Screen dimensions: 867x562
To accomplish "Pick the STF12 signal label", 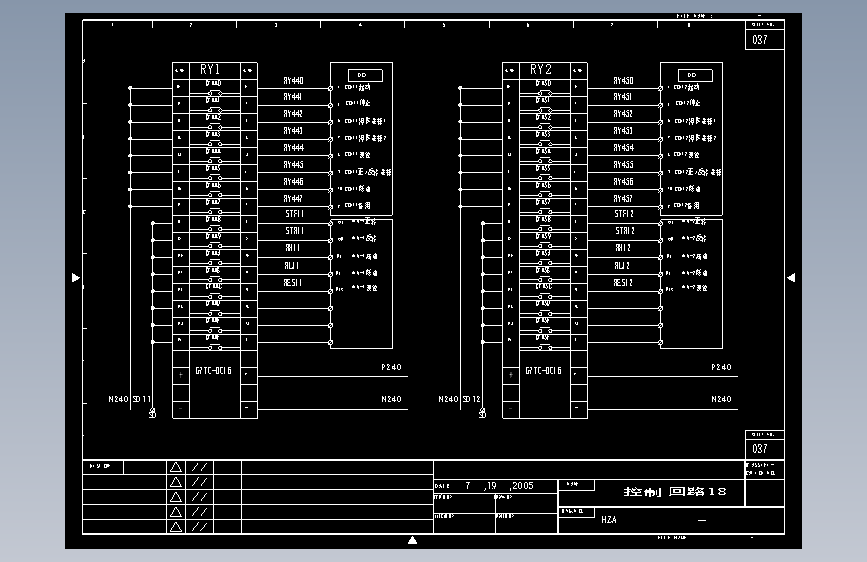I will (x=624, y=214).
